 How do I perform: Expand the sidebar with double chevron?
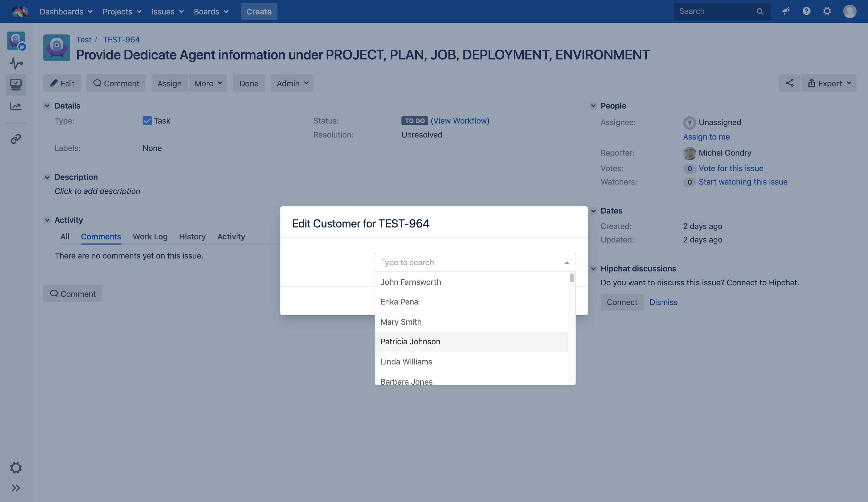coord(16,488)
